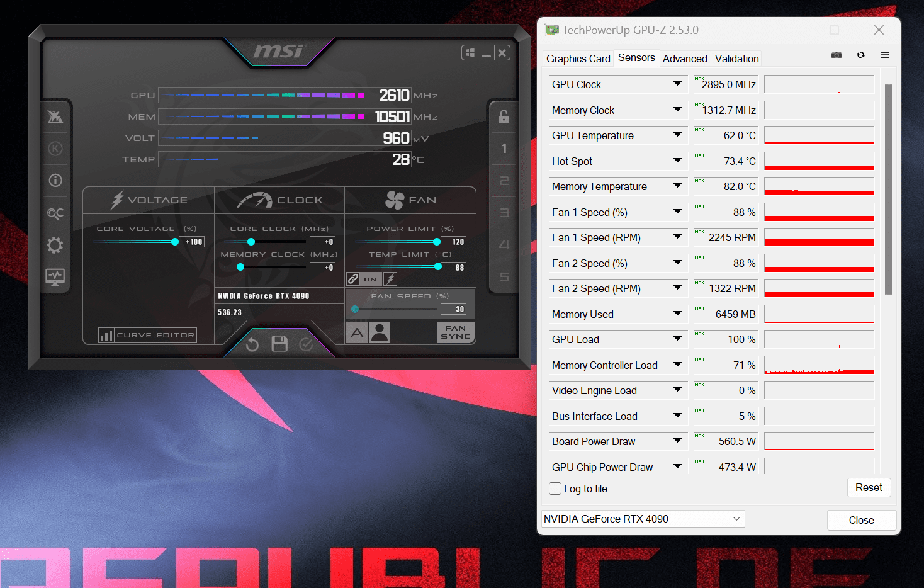Open MSI Afterburner Kombustor icon in sidebar

(x=55, y=116)
